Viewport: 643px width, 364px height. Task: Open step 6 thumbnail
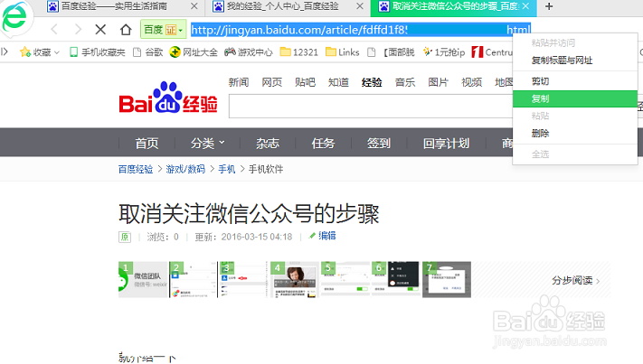396,280
